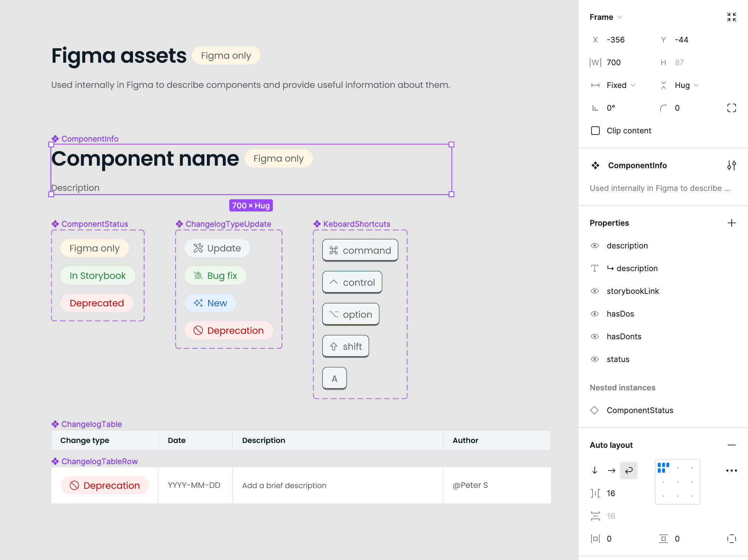Select the text description property row

(x=632, y=268)
